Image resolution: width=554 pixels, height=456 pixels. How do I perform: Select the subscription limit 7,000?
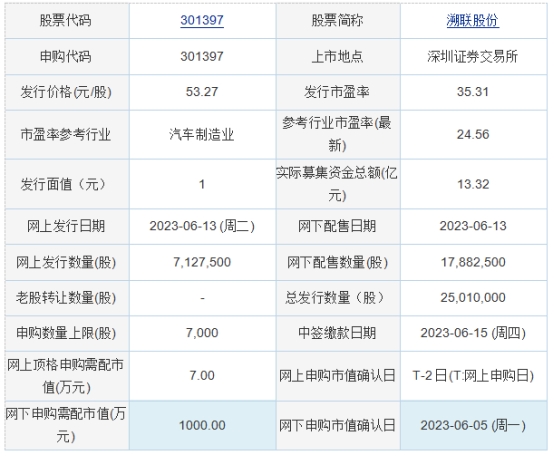[x=202, y=333]
